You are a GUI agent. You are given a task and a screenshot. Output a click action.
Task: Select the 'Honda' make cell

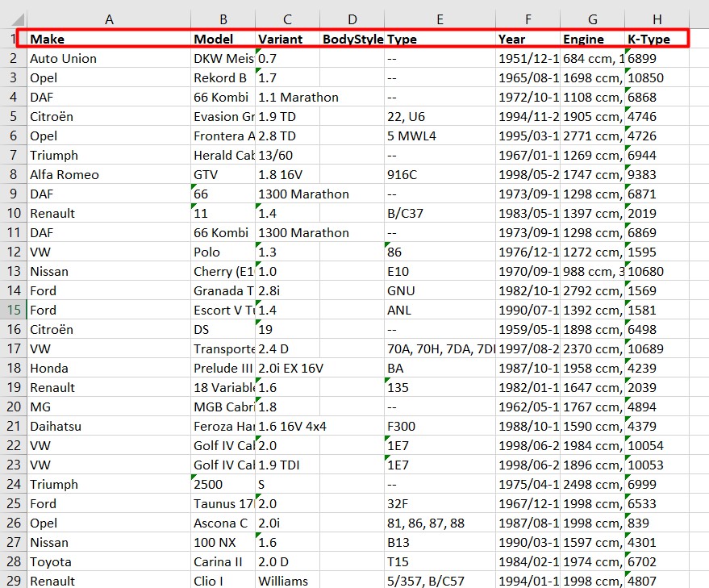[x=109, y=368]
